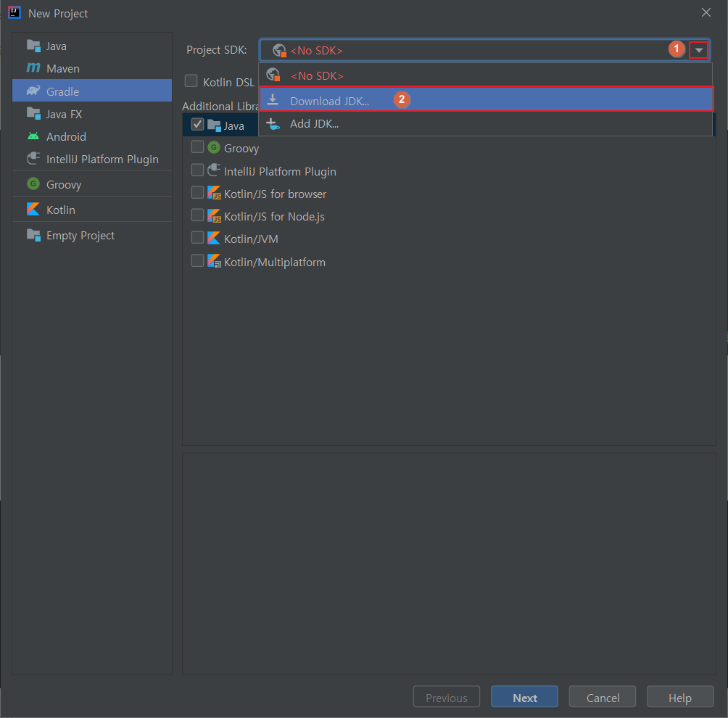This screenshot has width=728, height=718.
Task: Check the Kotlin/Multiplatform checkbox
Action: (x=198, y=260)
